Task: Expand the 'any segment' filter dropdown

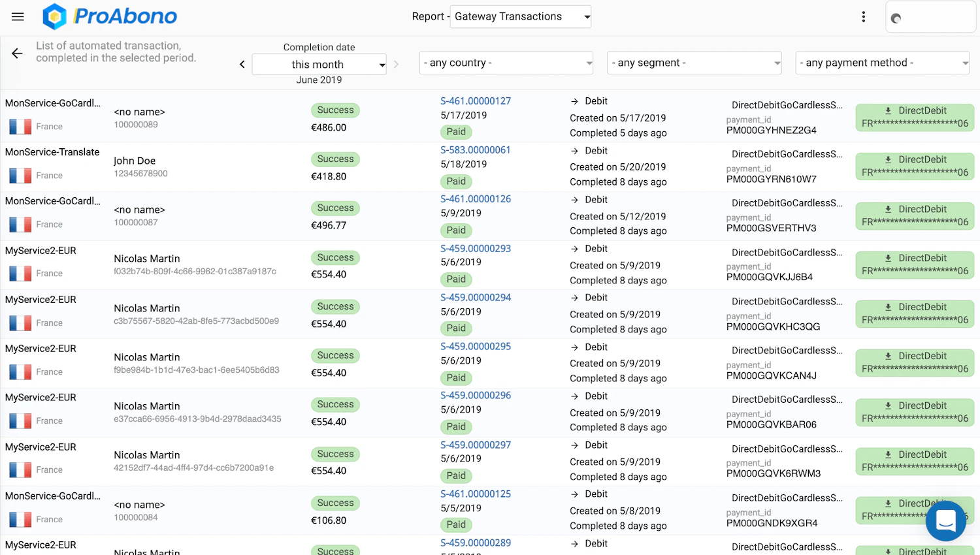Action: 694,63
